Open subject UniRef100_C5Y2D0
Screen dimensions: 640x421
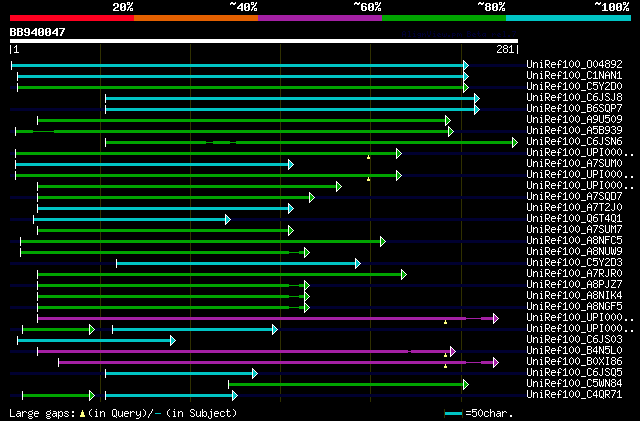574,86
